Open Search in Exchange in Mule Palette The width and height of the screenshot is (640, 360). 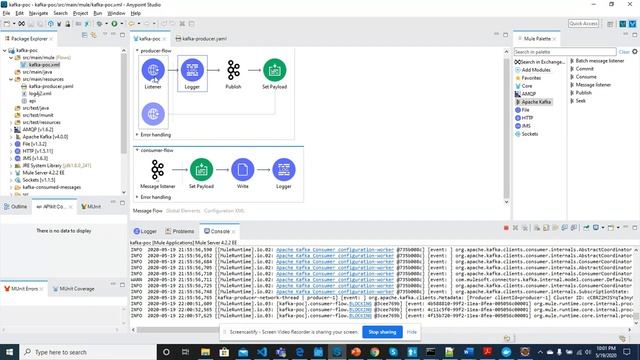pos(539,62)
